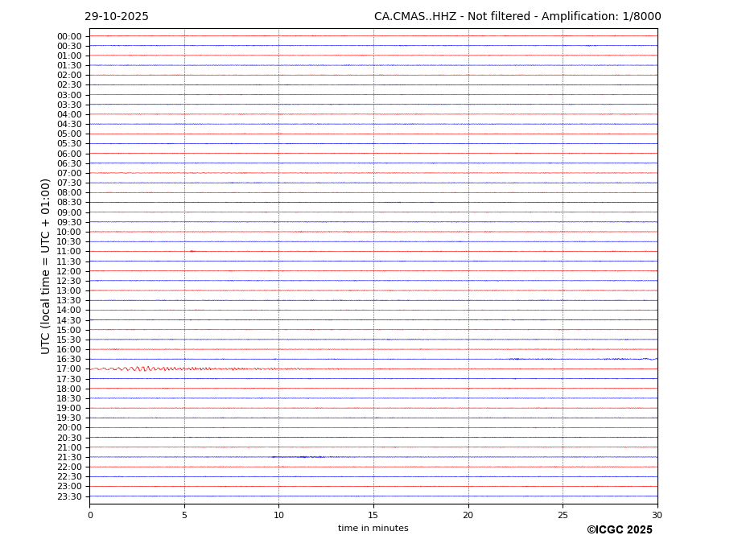746x560 pixels.
Task: Click the blue signal burst on 21:30 trace
Action: coord(302,457)
